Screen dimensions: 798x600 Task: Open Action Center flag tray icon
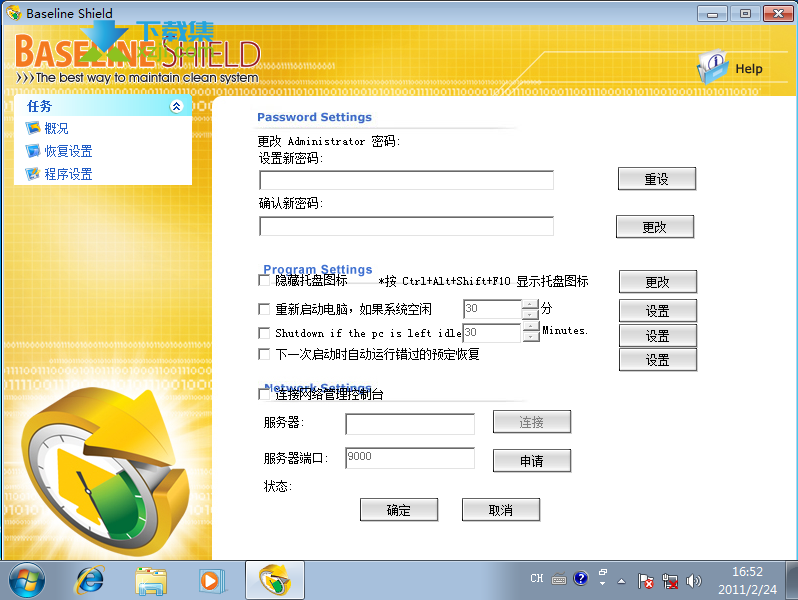point(645,581)
